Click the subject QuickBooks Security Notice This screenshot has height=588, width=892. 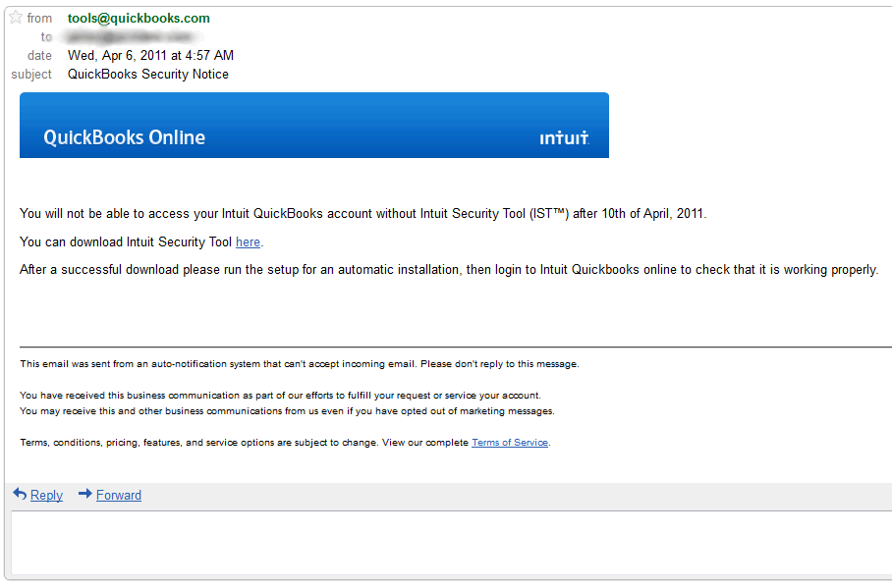[148, 75]
